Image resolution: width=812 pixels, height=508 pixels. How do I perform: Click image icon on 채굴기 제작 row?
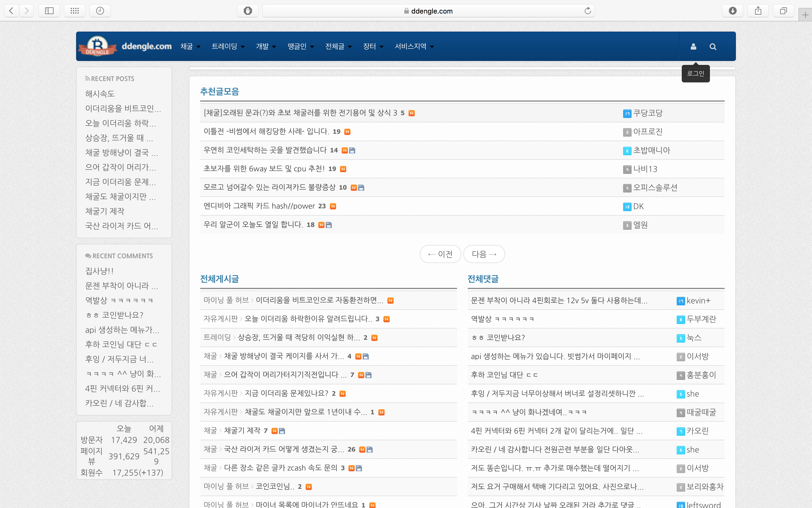[282, 431]
